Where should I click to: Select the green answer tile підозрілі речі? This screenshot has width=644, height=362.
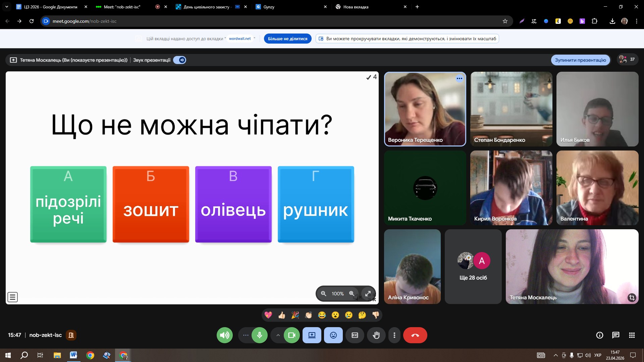[68, 204]
